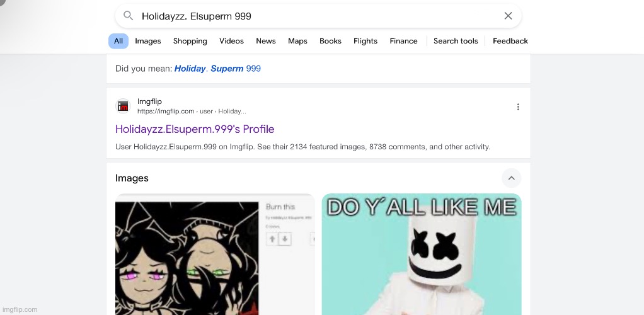Click downvote arrow in Burn this thumbnail

click(285, 239)
